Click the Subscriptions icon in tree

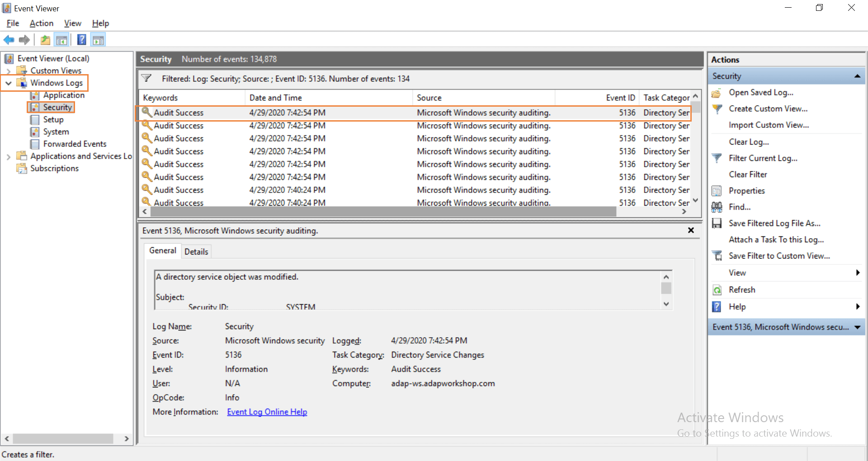tap(22, 169)
